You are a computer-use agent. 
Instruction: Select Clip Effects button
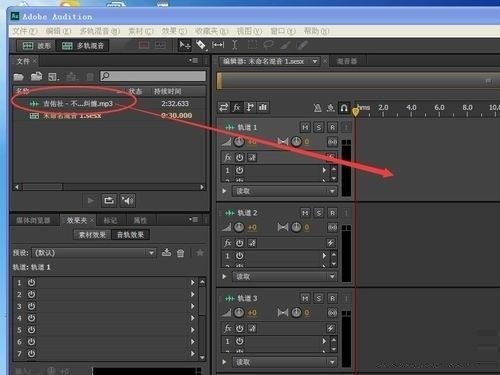92,235
